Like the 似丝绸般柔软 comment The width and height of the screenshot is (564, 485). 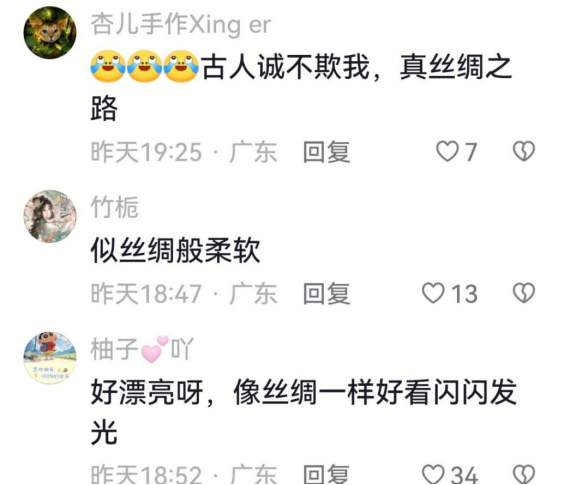pos(433,293)
